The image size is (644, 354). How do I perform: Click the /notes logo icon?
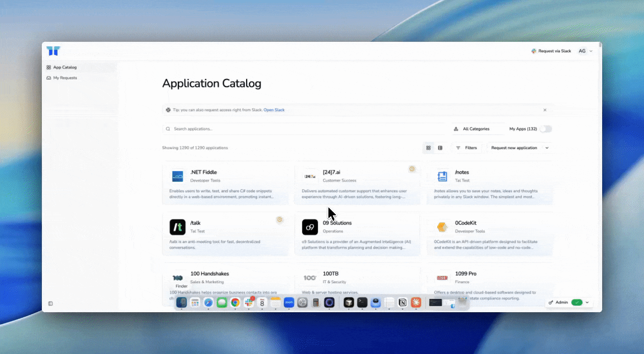pyautogui.click(x=442, y=177)
